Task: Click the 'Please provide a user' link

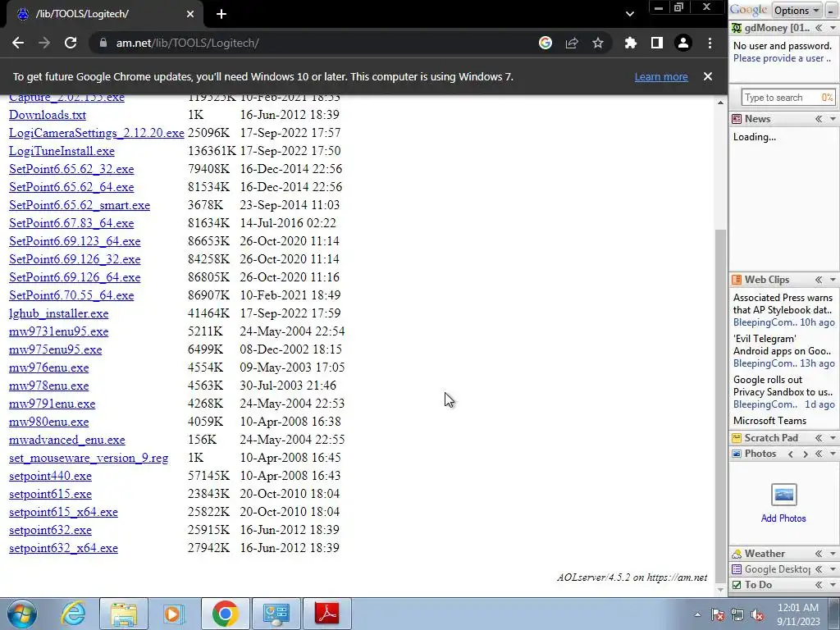Action: coord(782,58)
